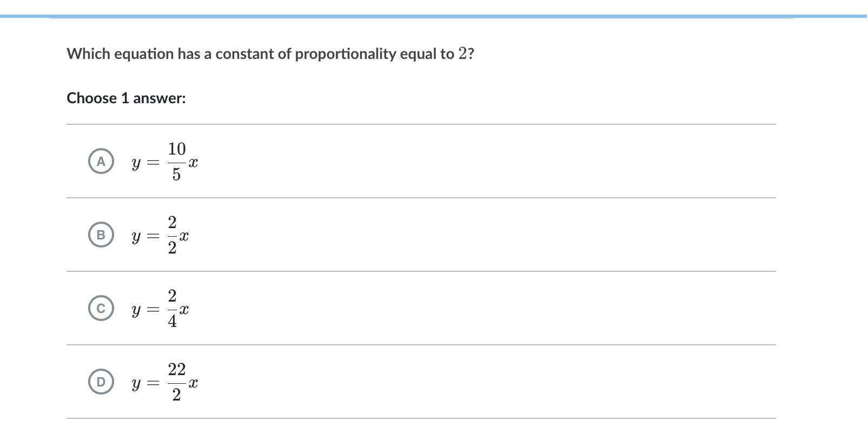Click the fraction 10 over 5
Image resolution: width=868 pixels, height=434 pixels.
(176, 161)
